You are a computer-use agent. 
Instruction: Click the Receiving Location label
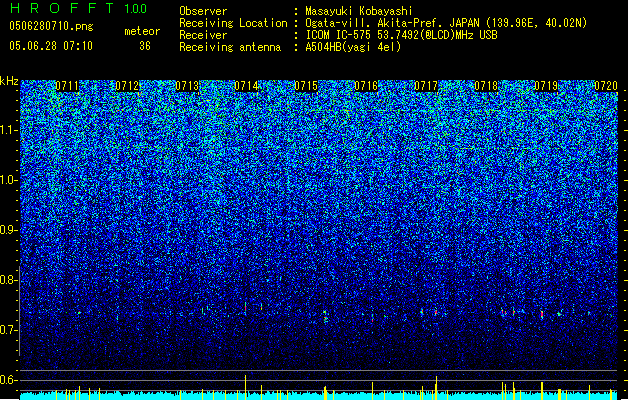(233, 23)
